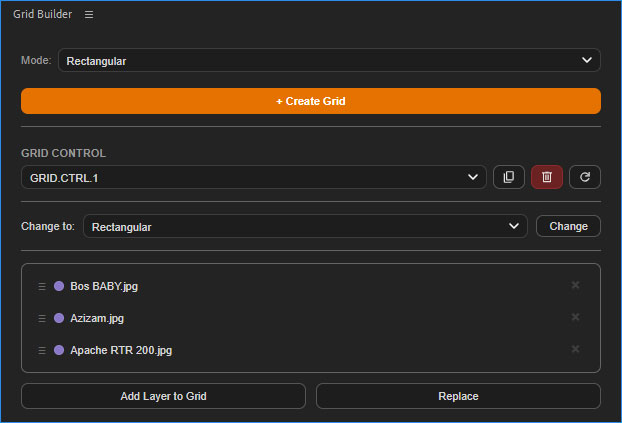Select the Azizam.jpg layer item
Viewport: 622px width, 423px height.
[311, 318]
